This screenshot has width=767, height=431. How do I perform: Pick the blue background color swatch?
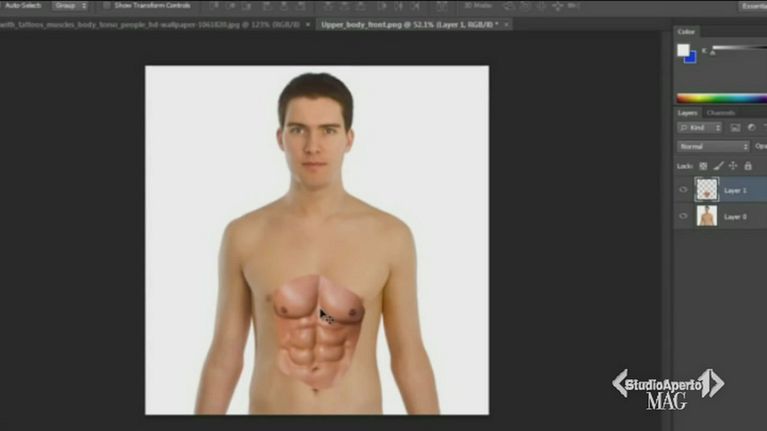pos(690,57)
